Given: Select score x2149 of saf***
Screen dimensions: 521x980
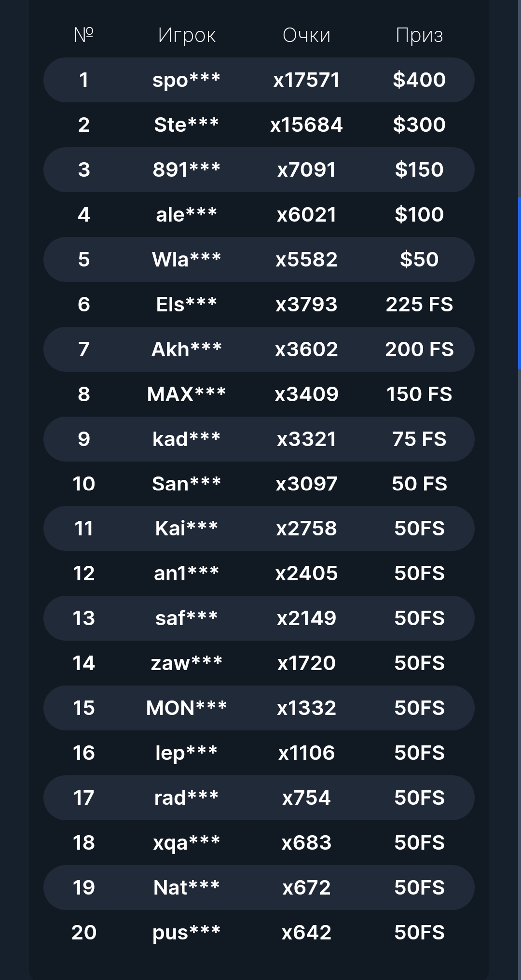Looking at the screenshot, I should [306, 618].
